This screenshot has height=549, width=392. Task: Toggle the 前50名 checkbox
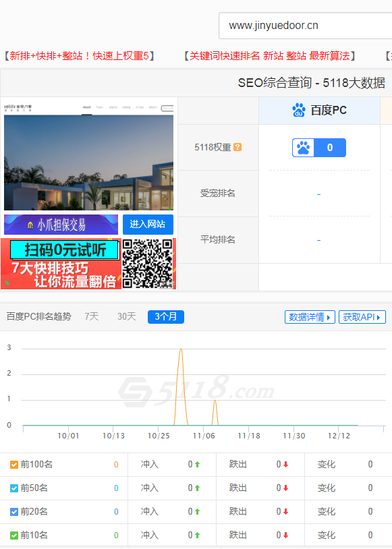pos(14,488)
